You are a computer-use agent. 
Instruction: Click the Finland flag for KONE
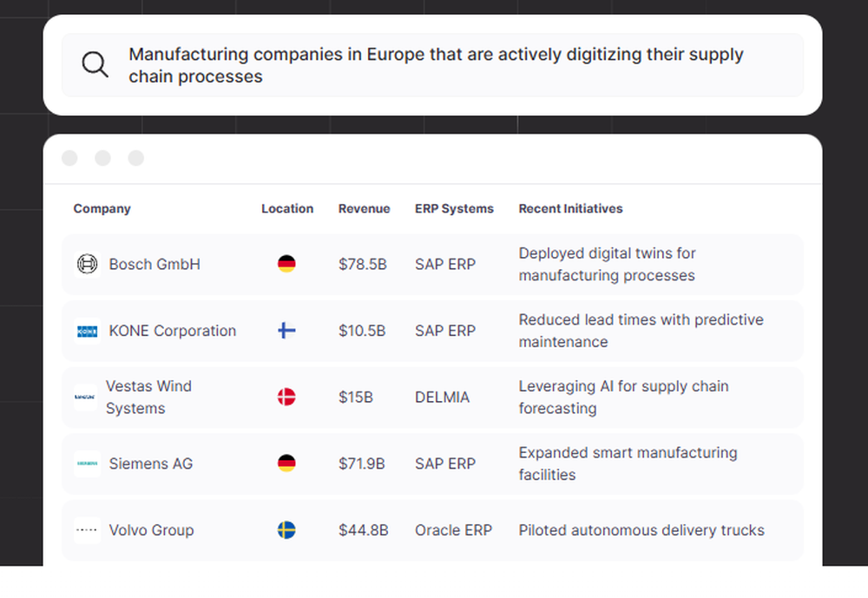point(286,331)
